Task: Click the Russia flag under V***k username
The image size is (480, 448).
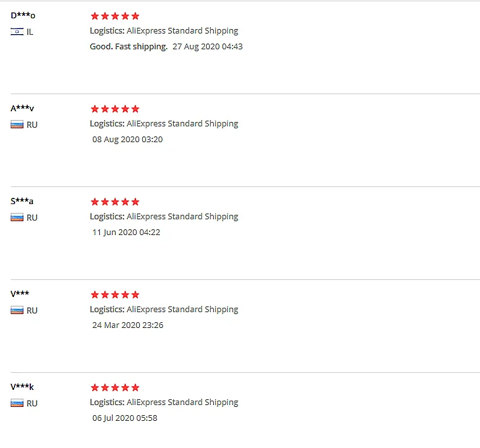Action: click(17, 403)
